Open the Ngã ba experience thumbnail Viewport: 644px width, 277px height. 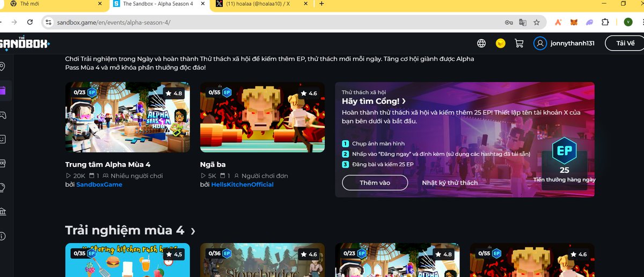point(262,117)
